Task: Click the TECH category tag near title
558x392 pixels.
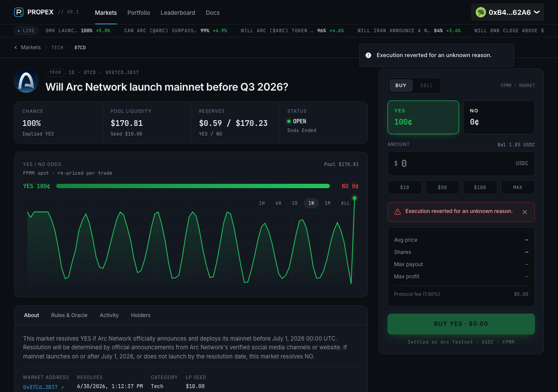Action: click(55, 73)
